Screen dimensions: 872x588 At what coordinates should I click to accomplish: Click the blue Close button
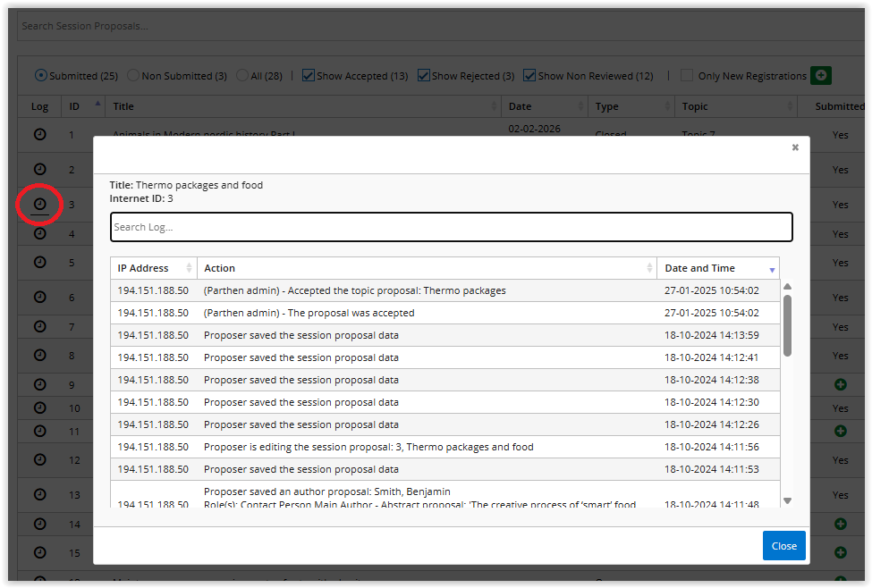coord(783,546)
